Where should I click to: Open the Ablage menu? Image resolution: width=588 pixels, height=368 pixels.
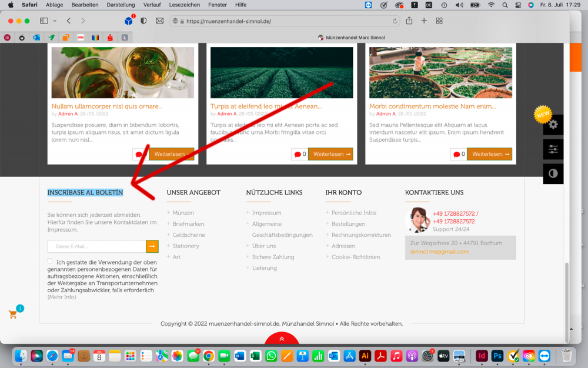coord(54,5)
